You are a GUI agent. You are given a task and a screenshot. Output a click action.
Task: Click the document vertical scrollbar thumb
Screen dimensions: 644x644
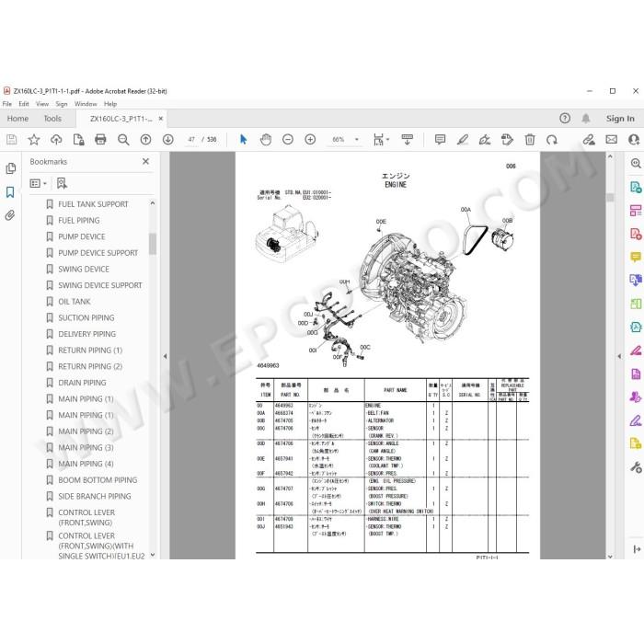click(610, 198)
